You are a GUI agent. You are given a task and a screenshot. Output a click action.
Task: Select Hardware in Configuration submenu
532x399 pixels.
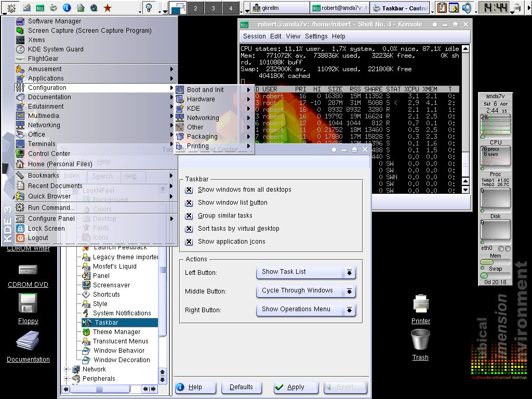click(x=214, y=99)
